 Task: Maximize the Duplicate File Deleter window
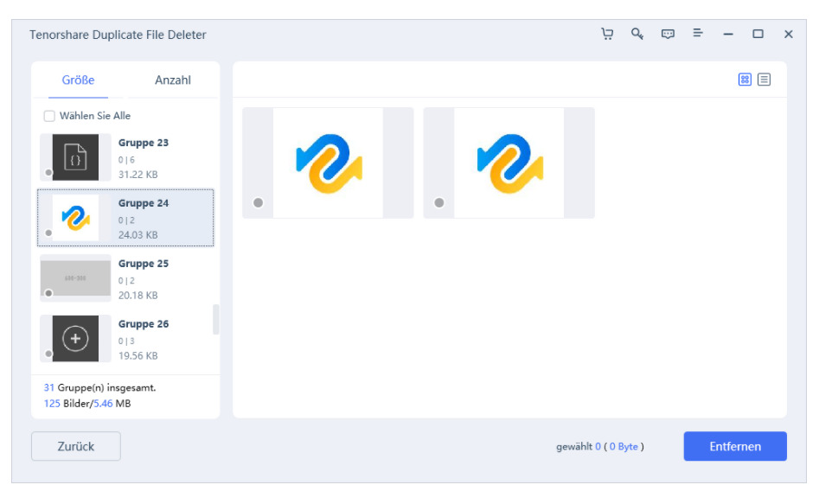coord(758,34)
